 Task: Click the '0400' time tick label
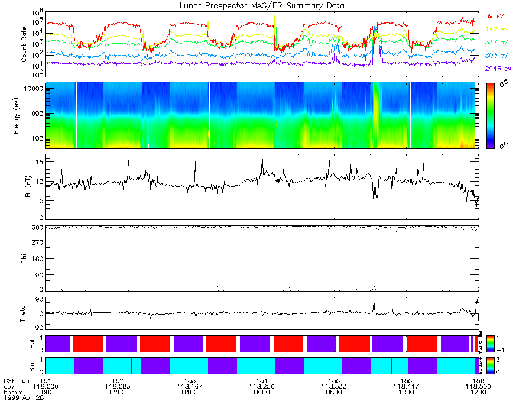[190, 392]
